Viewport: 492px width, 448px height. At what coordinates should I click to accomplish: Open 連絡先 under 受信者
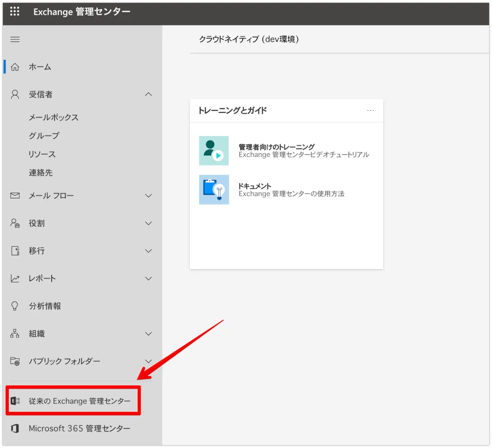41,173
